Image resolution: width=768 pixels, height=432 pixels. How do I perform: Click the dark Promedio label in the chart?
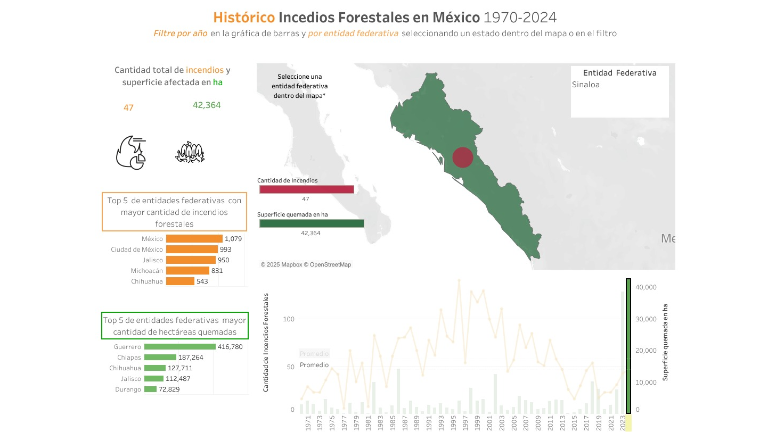314,364
